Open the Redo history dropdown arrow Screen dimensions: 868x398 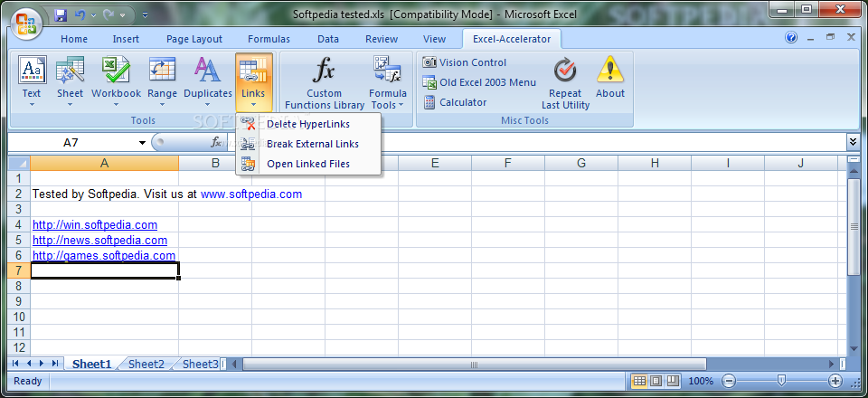point(122,15)
